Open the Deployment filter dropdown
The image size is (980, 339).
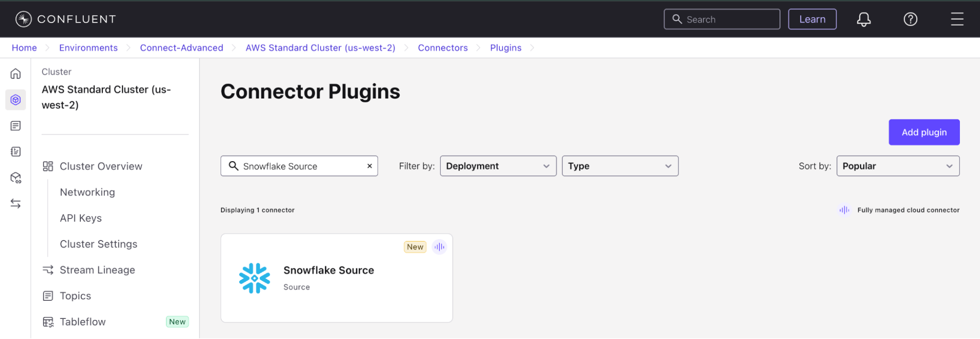tap(498, 166)
